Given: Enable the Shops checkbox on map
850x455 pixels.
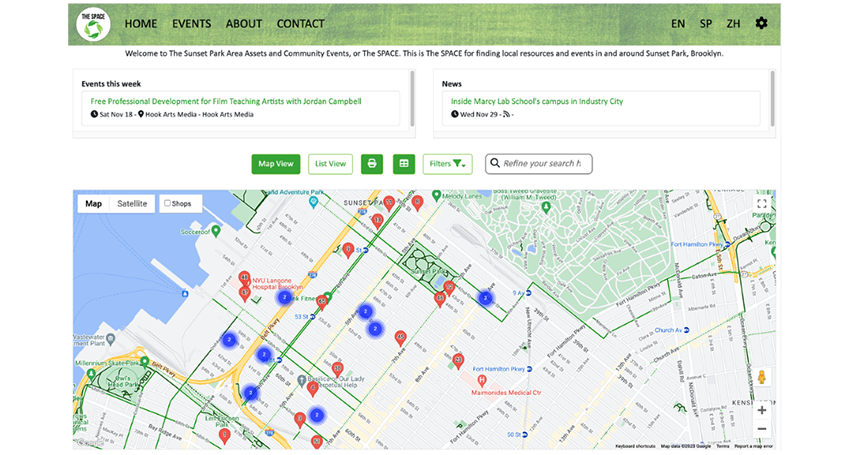Looking at the screenshot, I should pyautogui.click(x=167, y=204).
